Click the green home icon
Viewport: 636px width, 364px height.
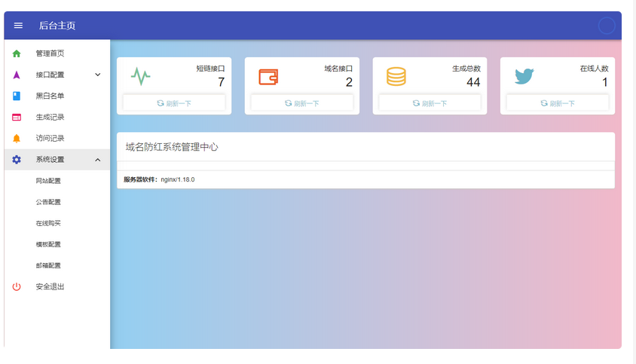point(17,54)
